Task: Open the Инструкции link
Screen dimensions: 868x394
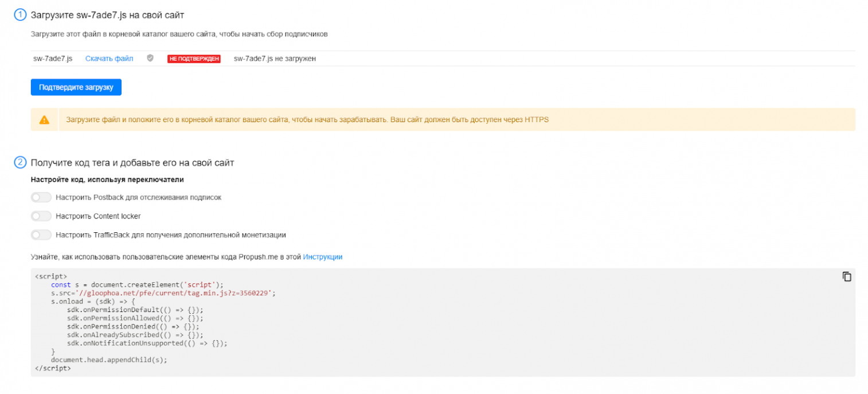Action: tap(323, 257)
